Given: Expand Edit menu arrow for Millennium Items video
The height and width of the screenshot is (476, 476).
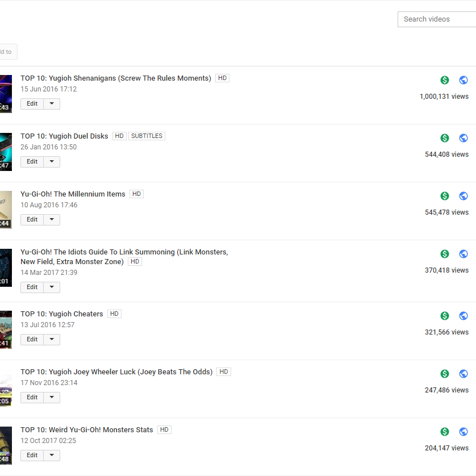Looking at the screenshot, I should point(52,220).
